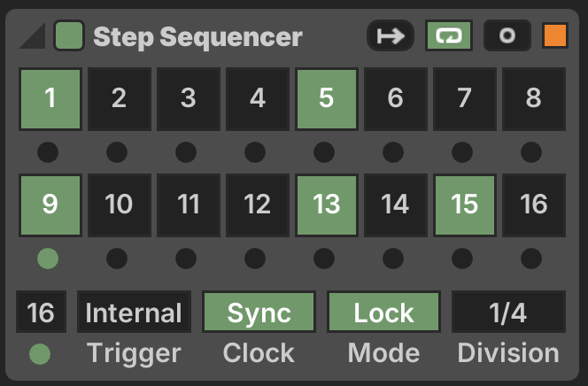Click the step count field showing 16
The width and height of the screenshot is (588, 386).
pos(42,312)
